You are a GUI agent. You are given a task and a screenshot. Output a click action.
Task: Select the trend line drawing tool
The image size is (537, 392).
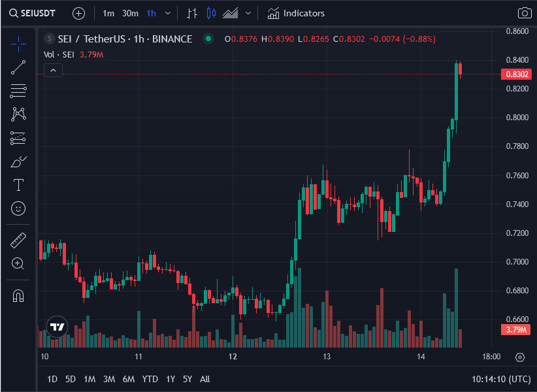18,67
